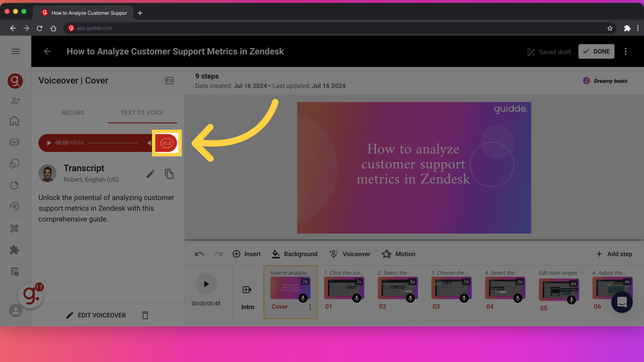Go to browser home page

pyautogui.click(x=53, y=28)
